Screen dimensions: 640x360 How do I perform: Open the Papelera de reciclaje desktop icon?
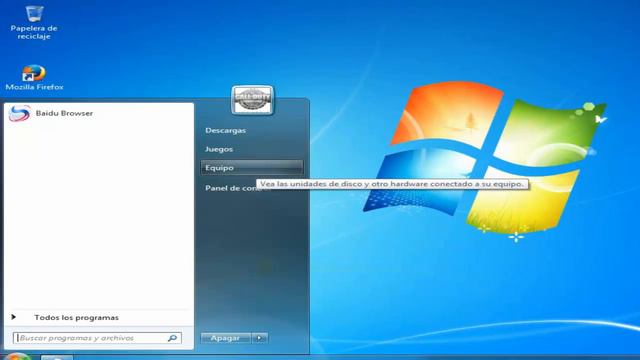34,22
